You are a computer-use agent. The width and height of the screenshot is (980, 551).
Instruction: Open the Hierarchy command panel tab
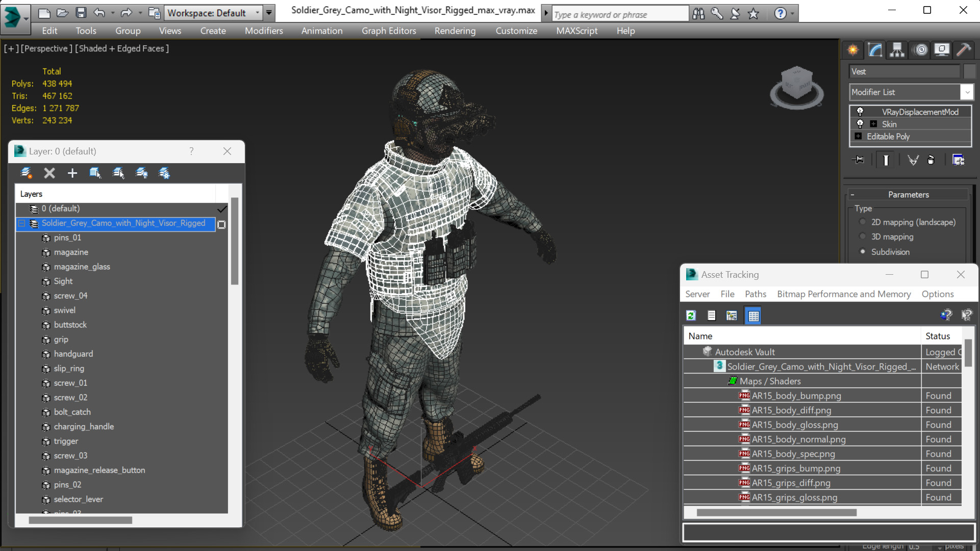pyautogui.click(x=897, y=50)
